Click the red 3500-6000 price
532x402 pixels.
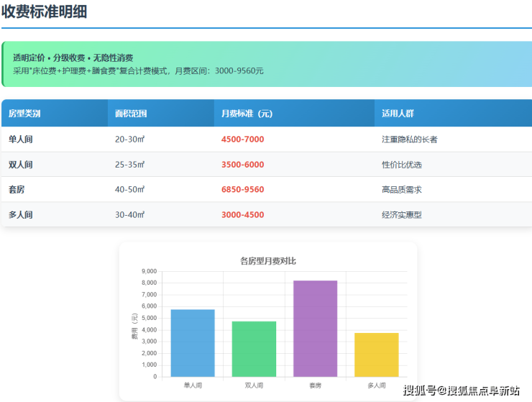(x=242, y=165)
